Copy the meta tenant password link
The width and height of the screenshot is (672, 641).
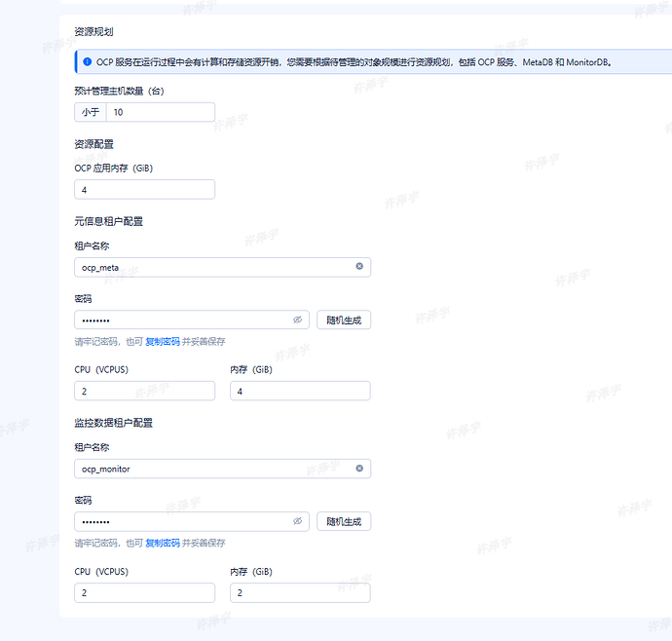(163, 342)
